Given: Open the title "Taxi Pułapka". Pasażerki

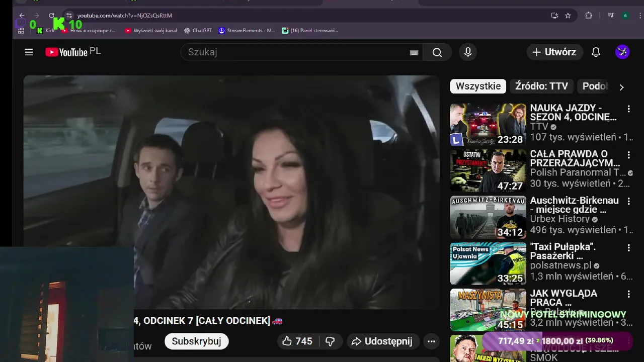Looking at the screenshot, I should tap(562, 251).
